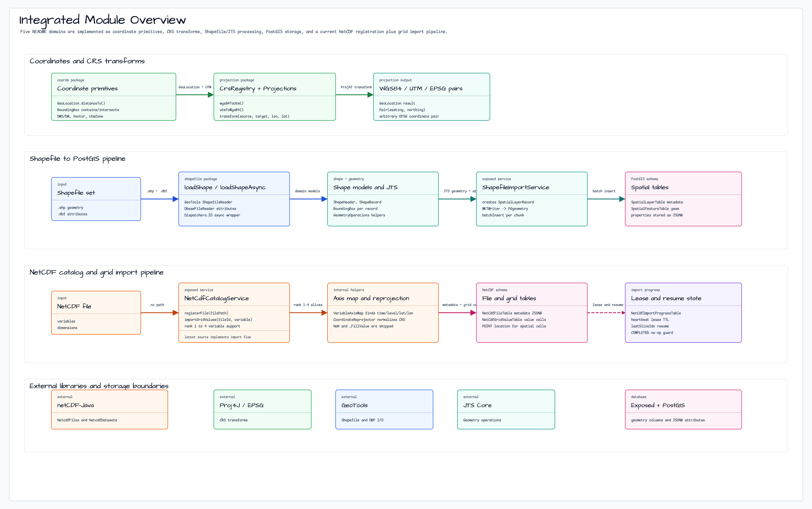Click 'heartbeat lease TTL' line
Screen dimensions: 812x509
(650, 320)
